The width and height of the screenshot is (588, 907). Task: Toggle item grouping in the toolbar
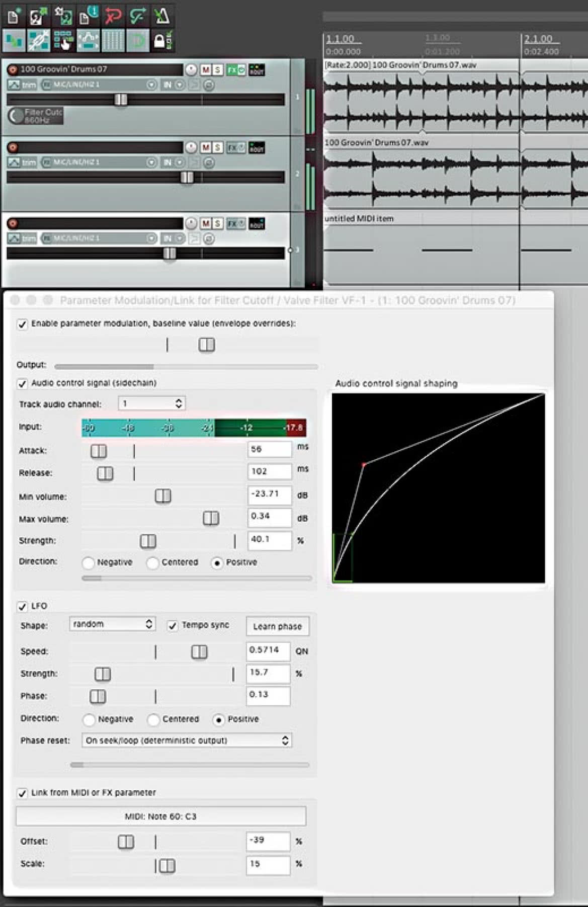(x=38, y=41)
